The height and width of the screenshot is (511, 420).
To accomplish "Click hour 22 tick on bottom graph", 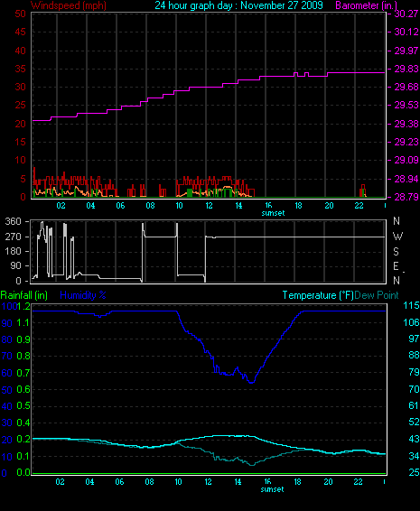I will coord(358,482).
